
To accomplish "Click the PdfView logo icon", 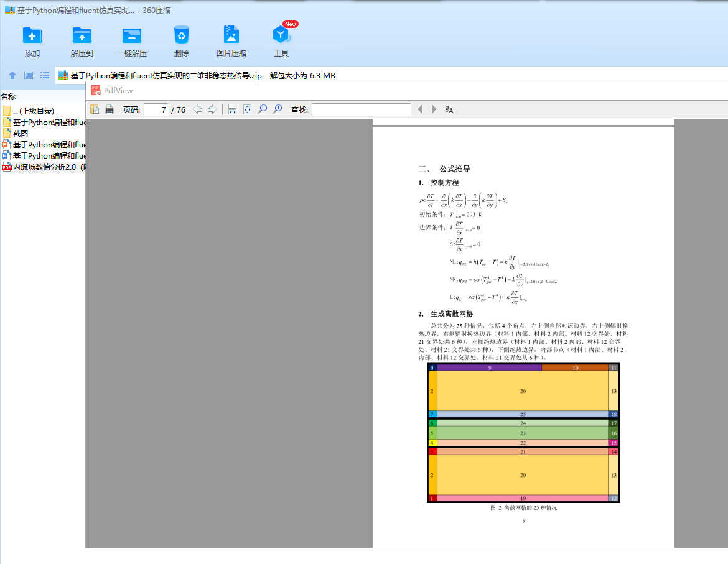I will [x=96, y=90].
